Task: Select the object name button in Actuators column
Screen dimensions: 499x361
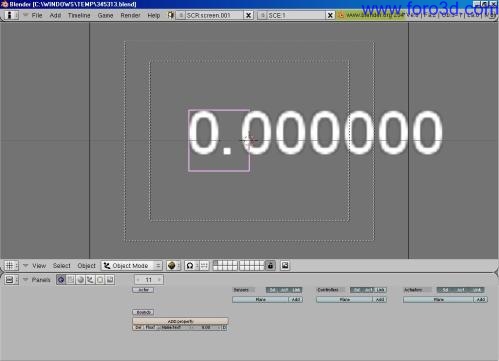Action: pyautogui.click(x=439, y=300)
